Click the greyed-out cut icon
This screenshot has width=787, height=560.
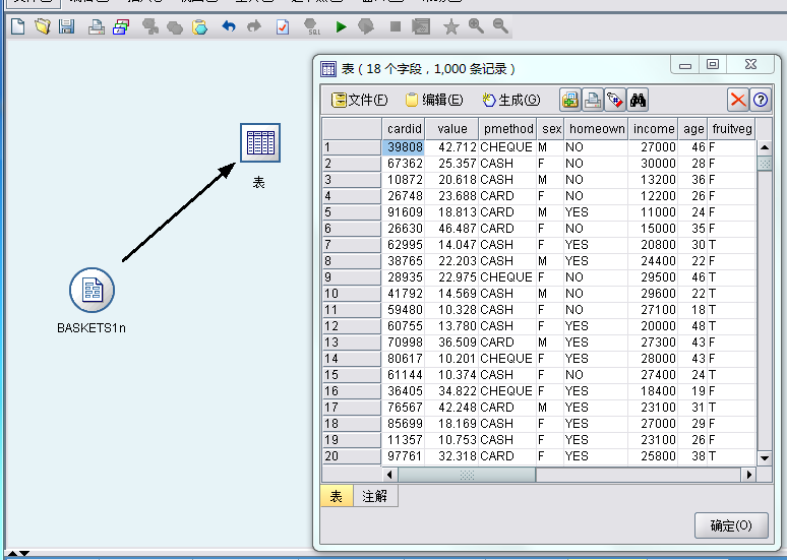click(150, 26)
